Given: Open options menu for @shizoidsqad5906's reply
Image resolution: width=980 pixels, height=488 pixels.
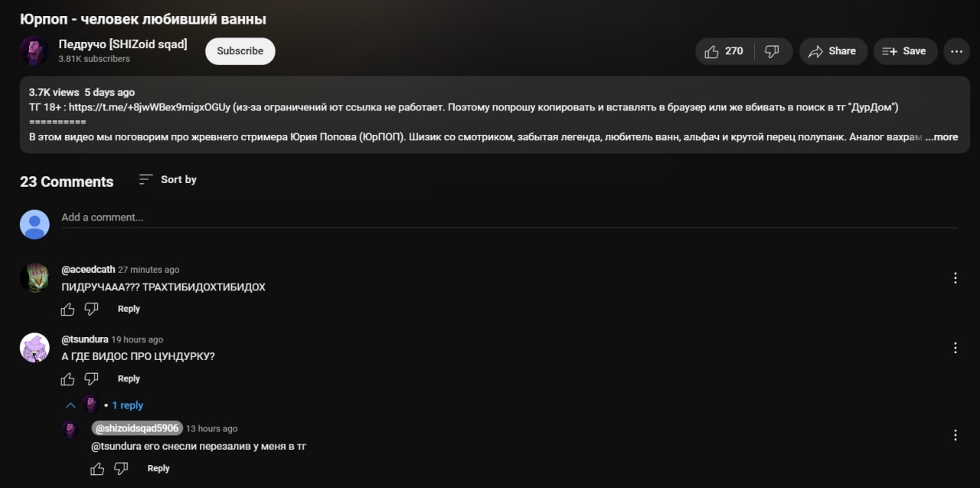Looking at the screenshot, I should tap(955, 435).
